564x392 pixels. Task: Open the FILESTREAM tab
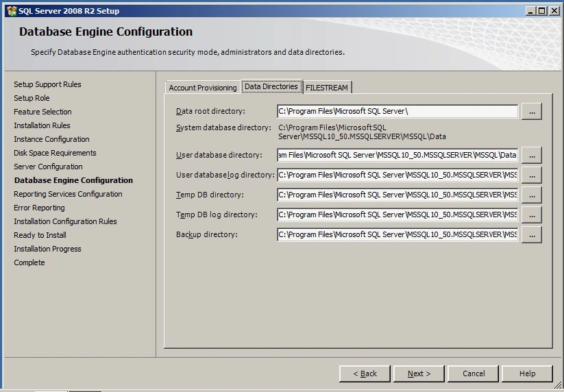tap(327, 88)
